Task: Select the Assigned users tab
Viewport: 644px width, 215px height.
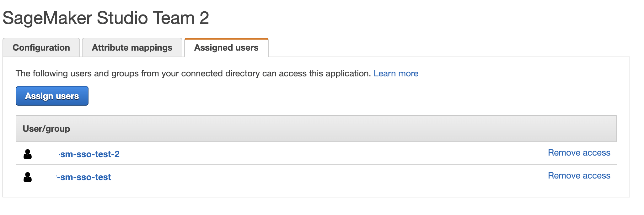Action: tap(226, 48)
